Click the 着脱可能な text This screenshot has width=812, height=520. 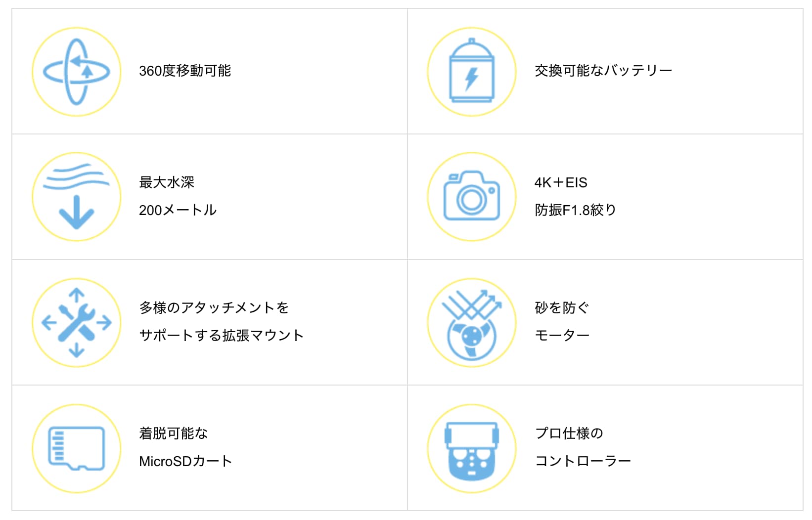click(173, 433)
